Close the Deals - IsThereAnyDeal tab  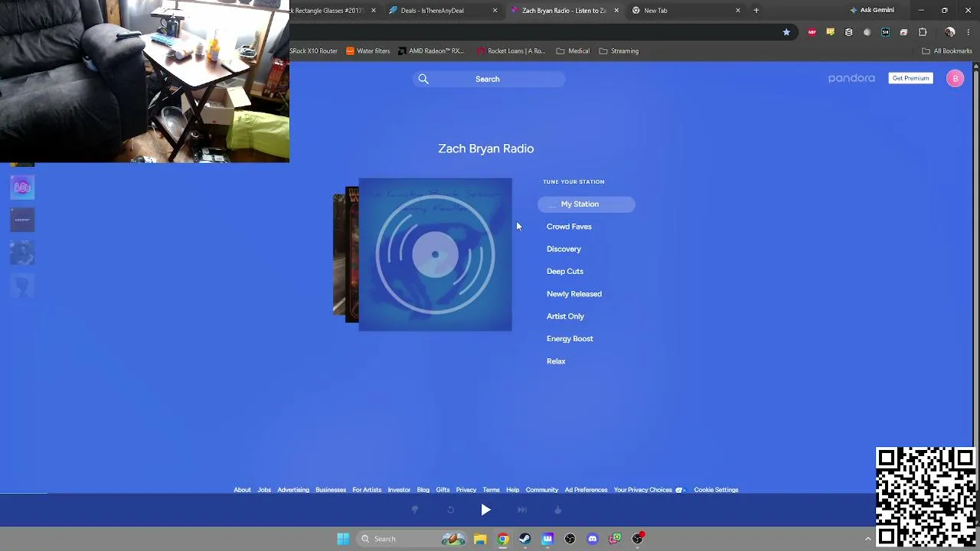[x=495, y=11]
